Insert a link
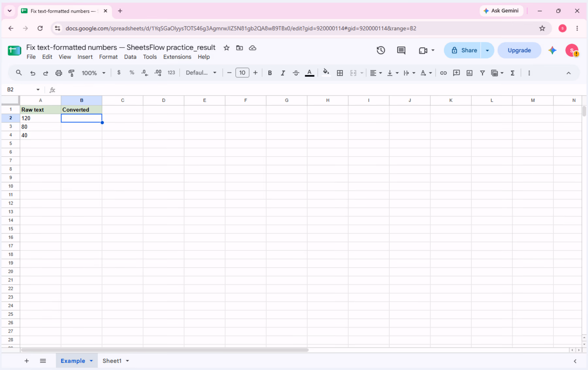The image size is (588, 370). (x=443, y=73)
